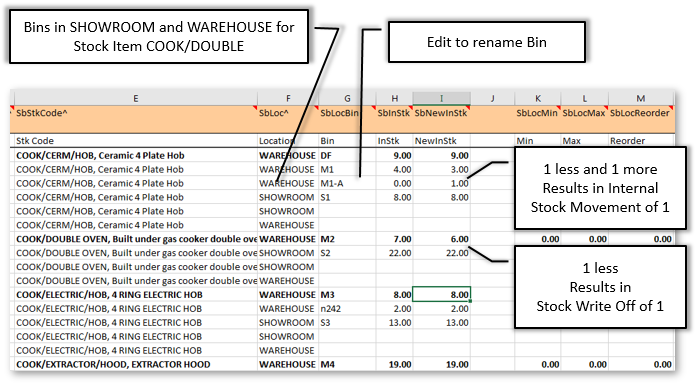Click InStk value 19.00 in M4 row
This screenshot has height=383, width=695.
394,364
